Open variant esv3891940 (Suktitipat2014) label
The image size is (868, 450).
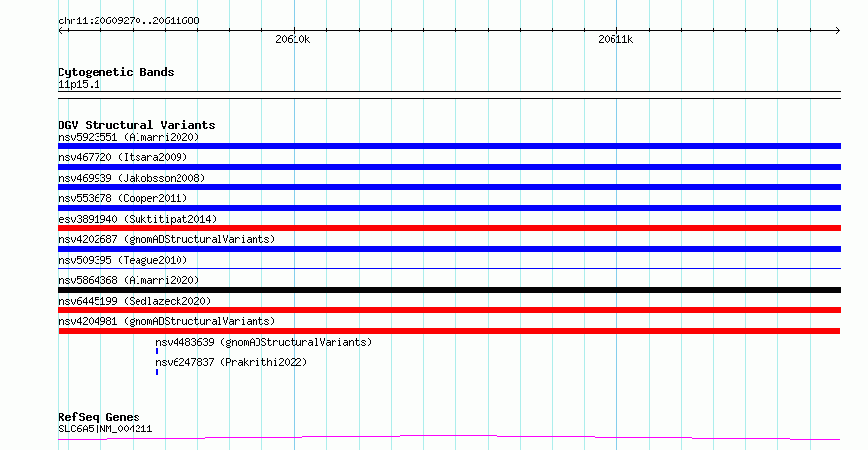click(x=138, y=219)
